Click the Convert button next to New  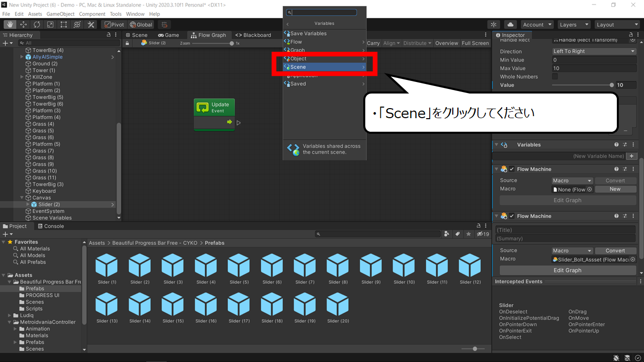point(615,180)
